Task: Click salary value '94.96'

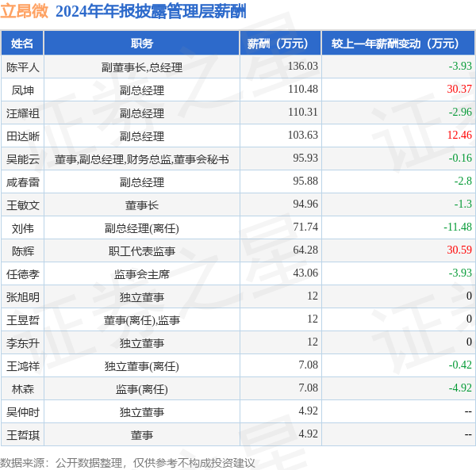Action: (305, 204)
